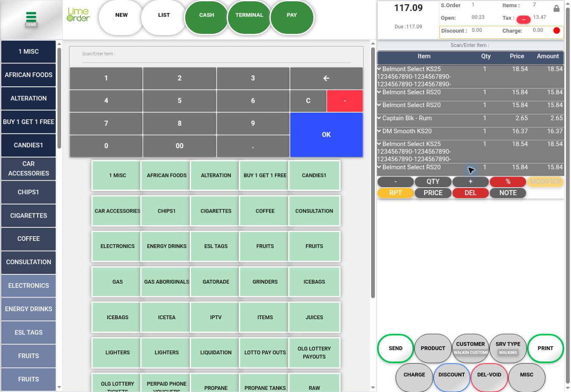Image resolution: width=571 pixels, height=392 pixels.
Task: Click the red circle beside Charge
Action: [x=557, y=30]
